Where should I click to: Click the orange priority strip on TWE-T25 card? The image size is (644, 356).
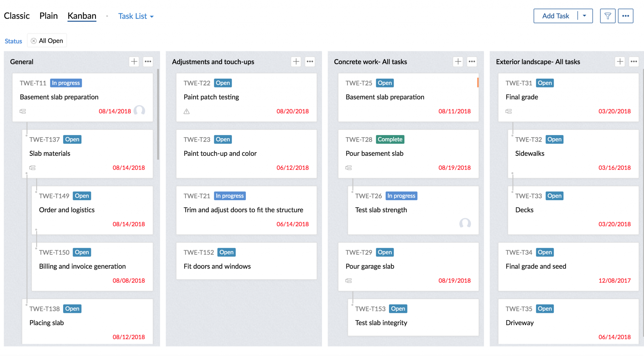478,82
